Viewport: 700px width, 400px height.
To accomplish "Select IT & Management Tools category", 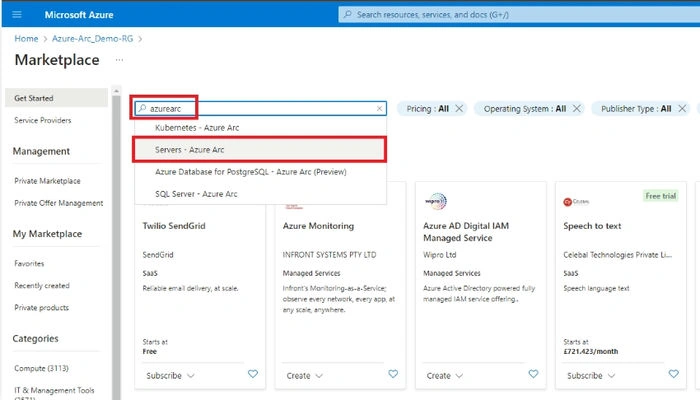I will [54, 391].
